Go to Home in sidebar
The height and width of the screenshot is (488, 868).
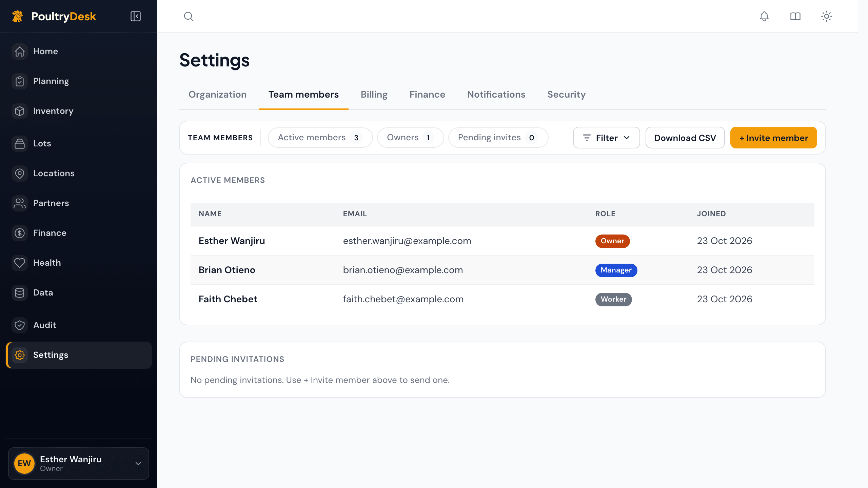[x=79, y=52]
